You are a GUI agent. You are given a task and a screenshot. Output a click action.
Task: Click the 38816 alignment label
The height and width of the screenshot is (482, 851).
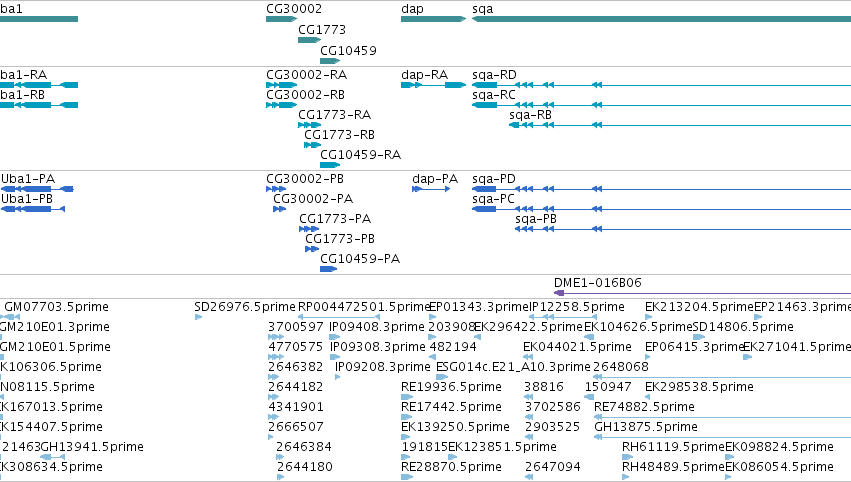543,388
